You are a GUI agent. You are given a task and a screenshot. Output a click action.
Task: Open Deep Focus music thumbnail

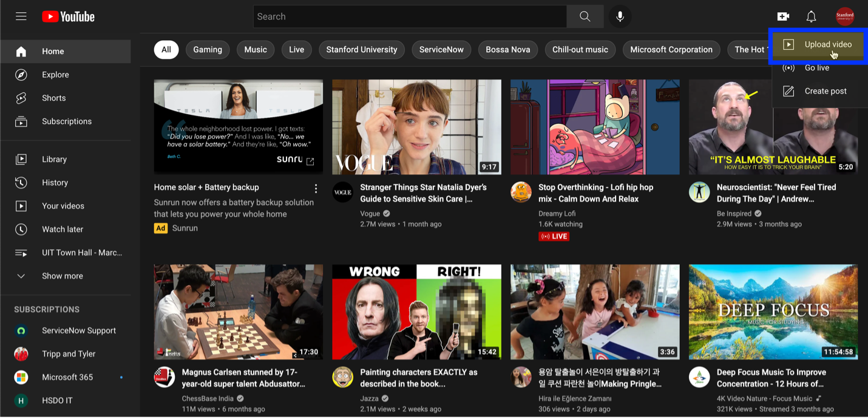click(773, 312)
